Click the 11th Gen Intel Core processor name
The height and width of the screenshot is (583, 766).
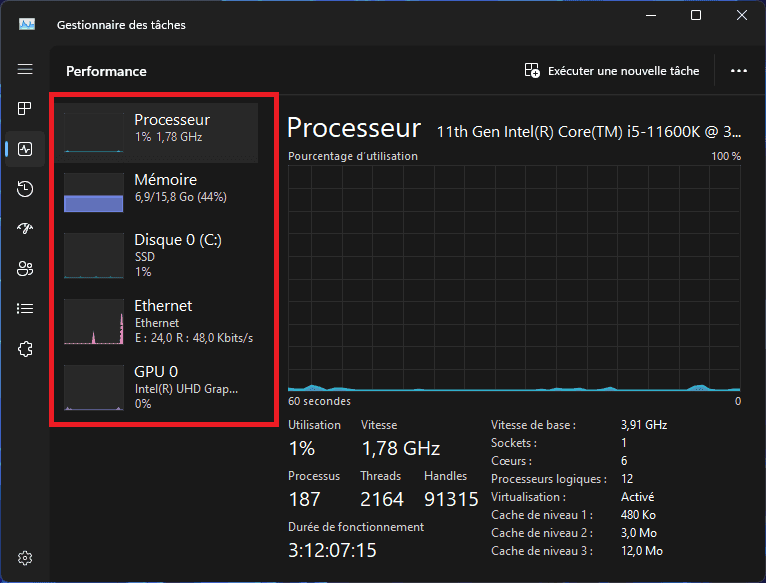589,132
